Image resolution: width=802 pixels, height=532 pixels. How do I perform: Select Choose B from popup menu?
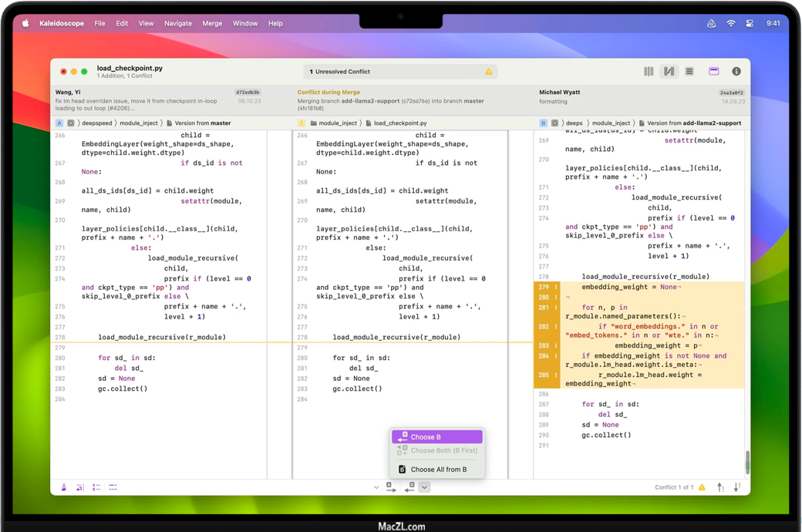[437, 437]
